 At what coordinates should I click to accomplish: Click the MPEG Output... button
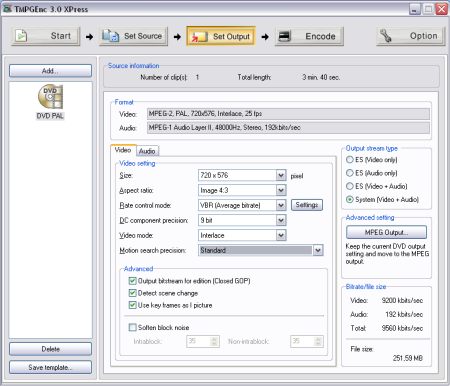(x=386, y=232)
